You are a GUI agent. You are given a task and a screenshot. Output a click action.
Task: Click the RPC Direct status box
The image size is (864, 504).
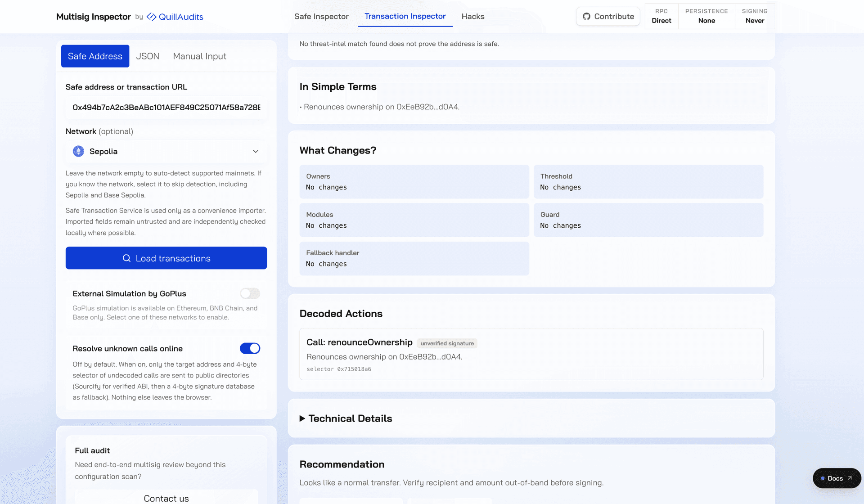coord(661,16)
